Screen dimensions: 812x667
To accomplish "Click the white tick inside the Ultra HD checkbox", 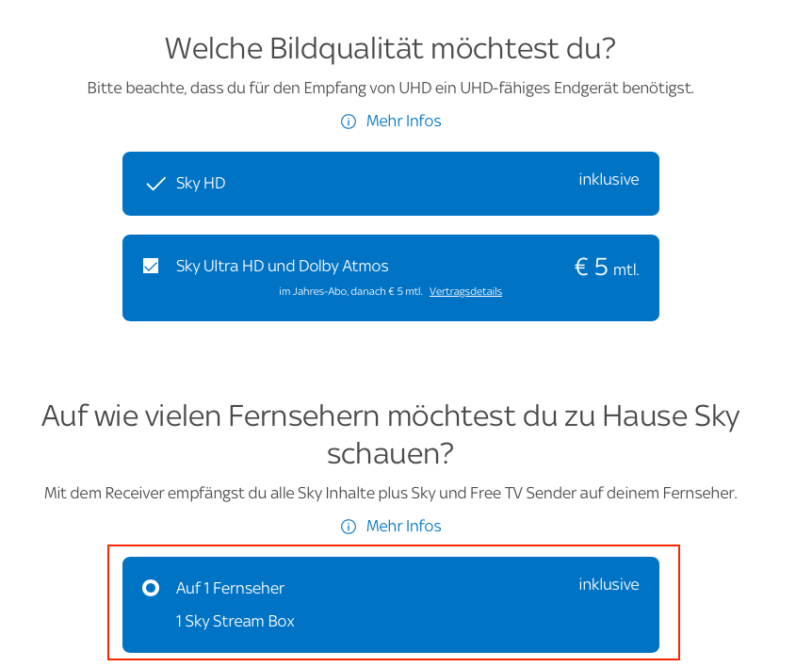I will click(x=151, y=266).
